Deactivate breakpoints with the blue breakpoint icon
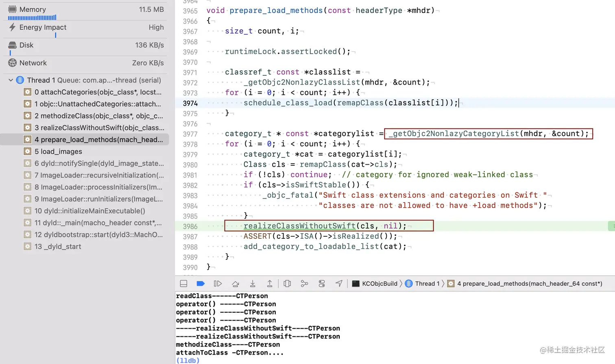The height and width of the screenshot is (364, 615). [201, 283]
